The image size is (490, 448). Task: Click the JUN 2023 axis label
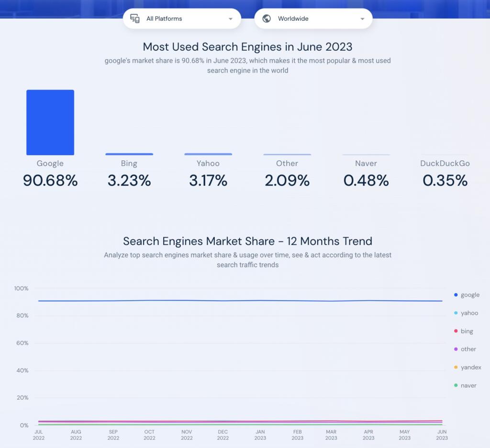point(442,435)
